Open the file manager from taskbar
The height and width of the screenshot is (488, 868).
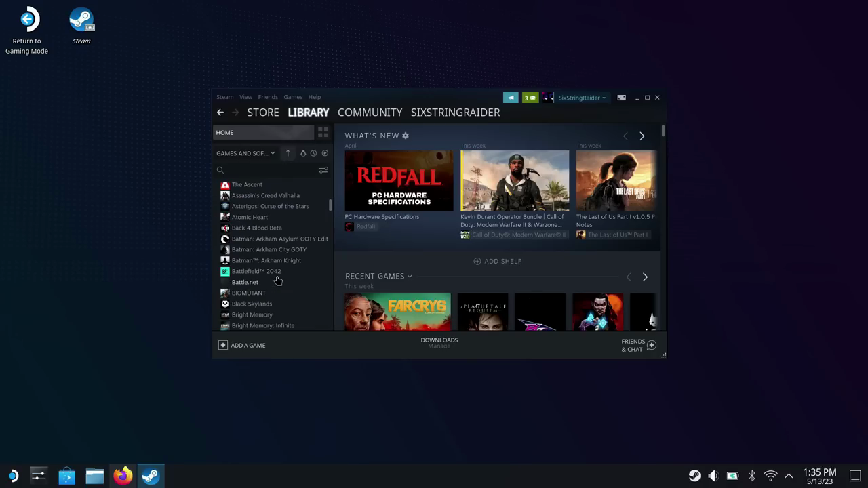coord(94,476)
